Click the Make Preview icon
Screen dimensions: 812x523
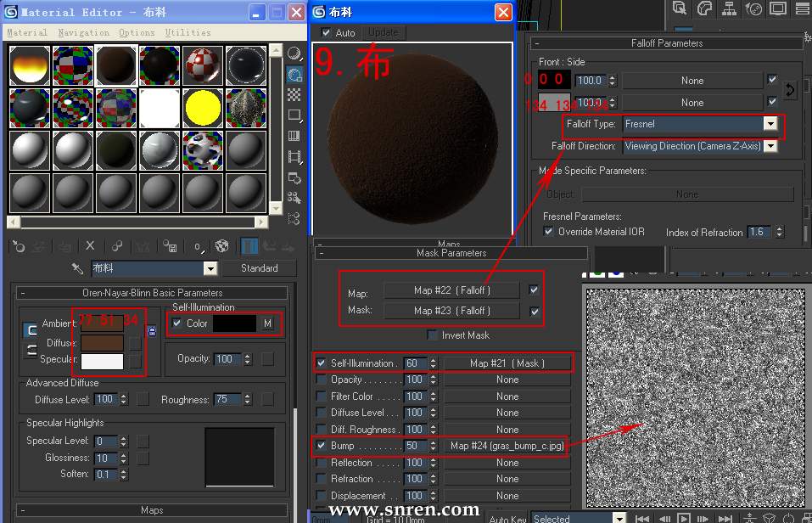[x=294, y=156]
